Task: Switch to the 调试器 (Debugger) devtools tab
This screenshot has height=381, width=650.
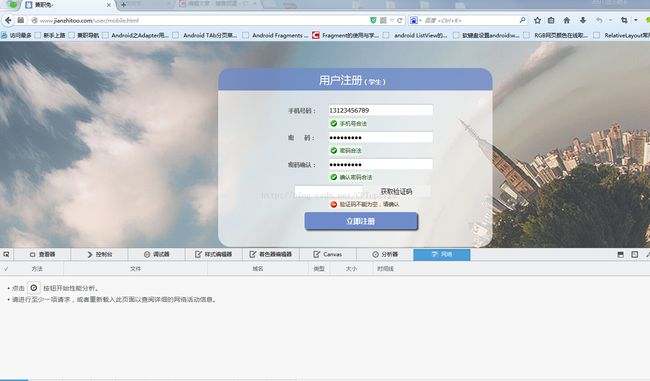Action: (x=157, y=254)
